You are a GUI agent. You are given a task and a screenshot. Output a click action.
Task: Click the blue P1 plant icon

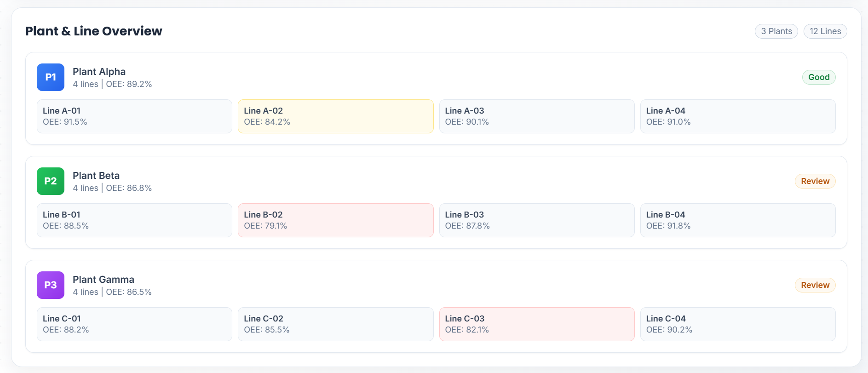(51, 77)
